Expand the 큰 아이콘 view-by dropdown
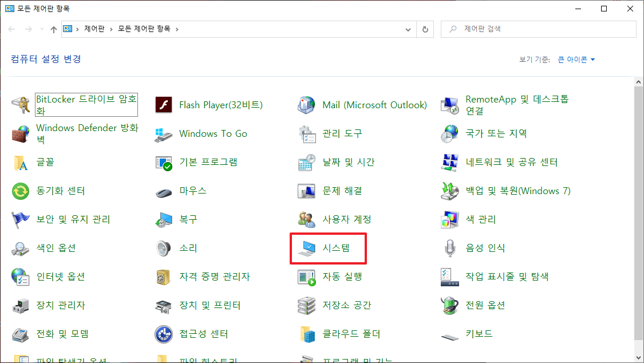 pos(576,60)
